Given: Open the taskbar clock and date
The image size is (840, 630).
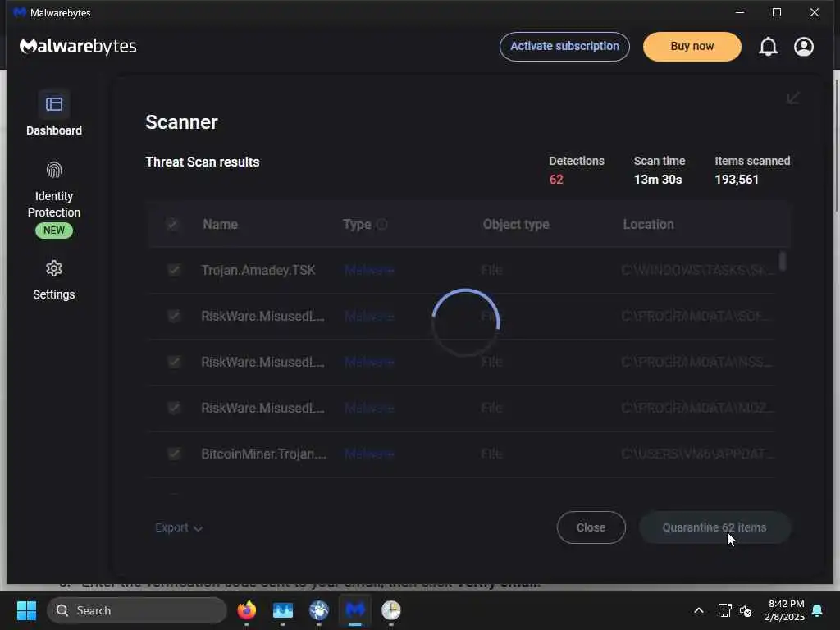Looking at the screenshot, I should coord(785,610).
